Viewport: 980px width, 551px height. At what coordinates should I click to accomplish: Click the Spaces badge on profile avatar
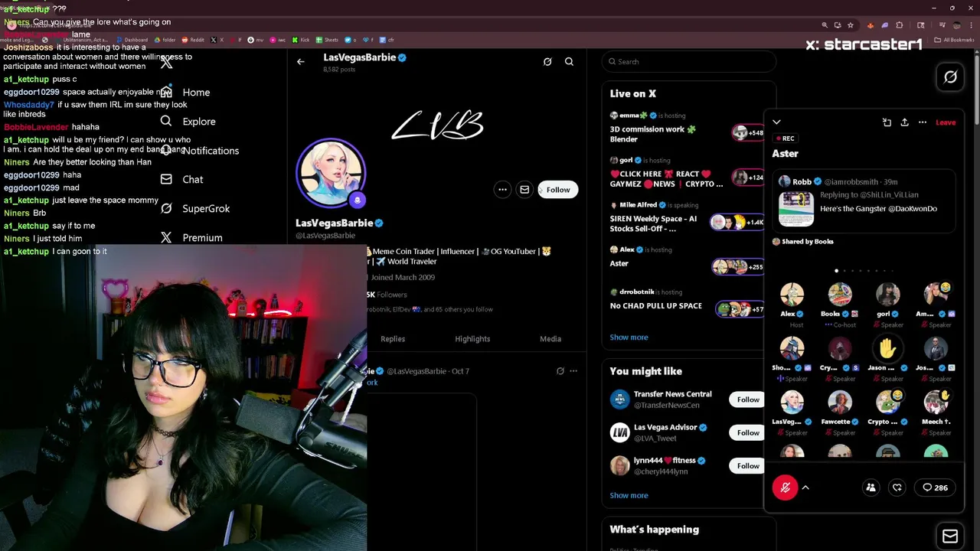[357, 200]
